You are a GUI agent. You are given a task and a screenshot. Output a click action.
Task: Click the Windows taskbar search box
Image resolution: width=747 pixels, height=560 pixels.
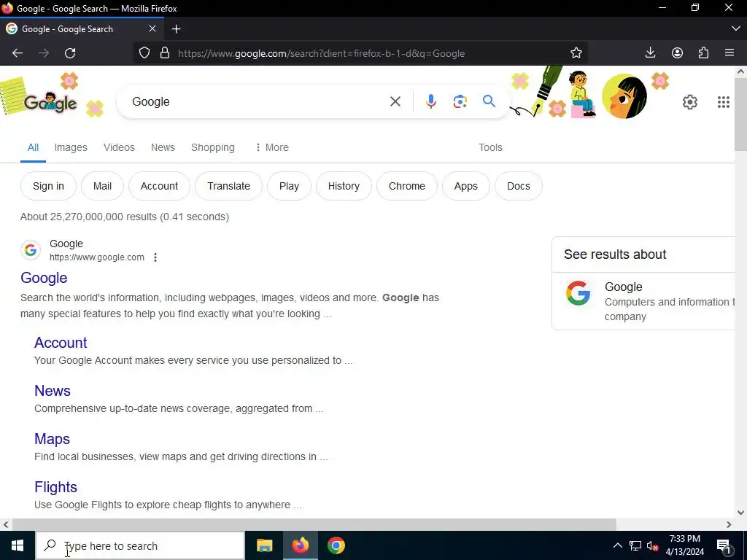140,545
